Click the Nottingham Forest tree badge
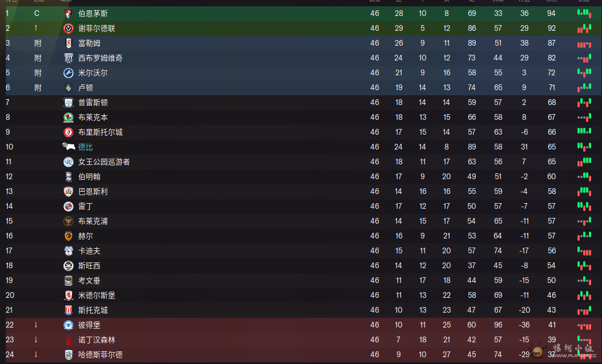This screenshot has height=364, width=602. (x=68, y=340)
